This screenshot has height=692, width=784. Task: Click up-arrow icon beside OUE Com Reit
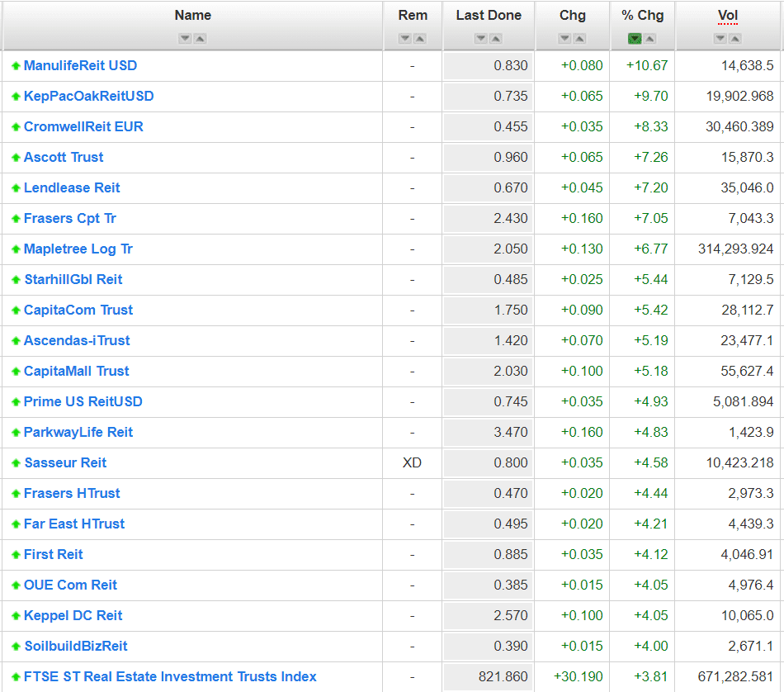pos(16,585)
